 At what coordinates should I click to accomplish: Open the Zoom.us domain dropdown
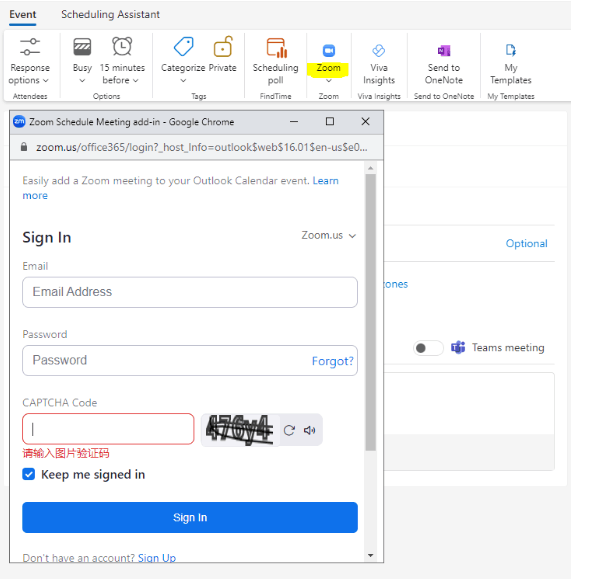[329, 235]
